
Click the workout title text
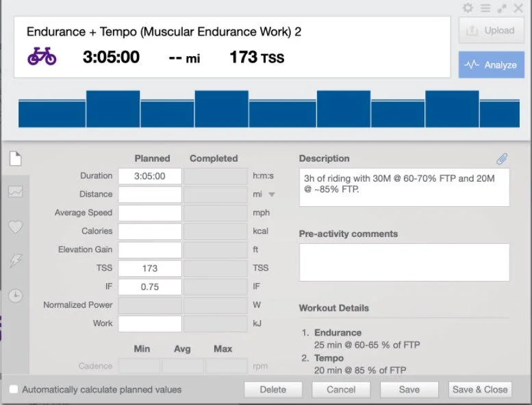pyautogui.click(x=164, y=32)
